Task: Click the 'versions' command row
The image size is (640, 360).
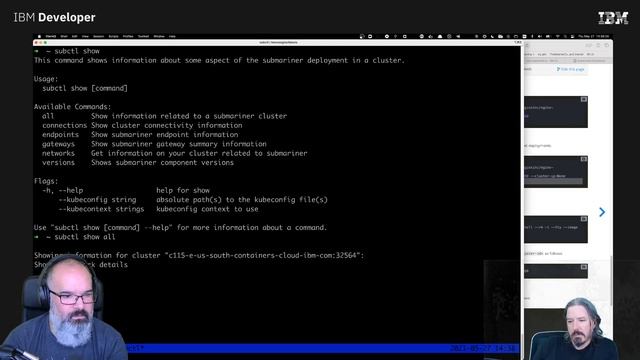Action: 138,163
